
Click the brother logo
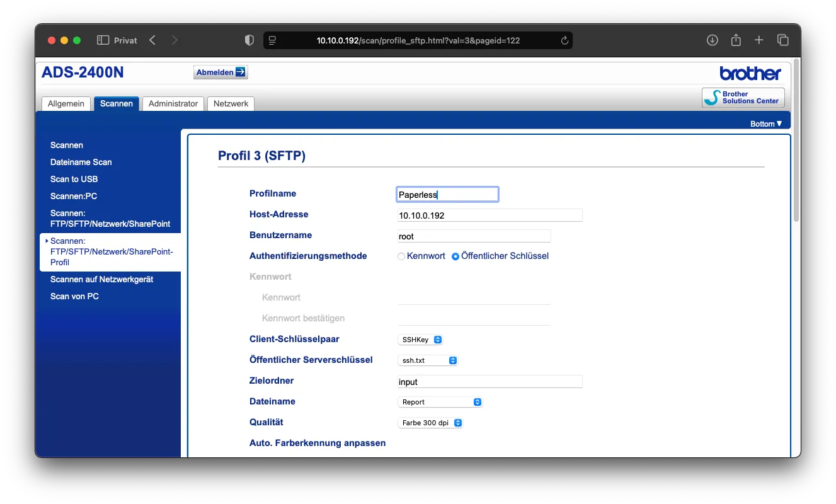tap(750, 72)
